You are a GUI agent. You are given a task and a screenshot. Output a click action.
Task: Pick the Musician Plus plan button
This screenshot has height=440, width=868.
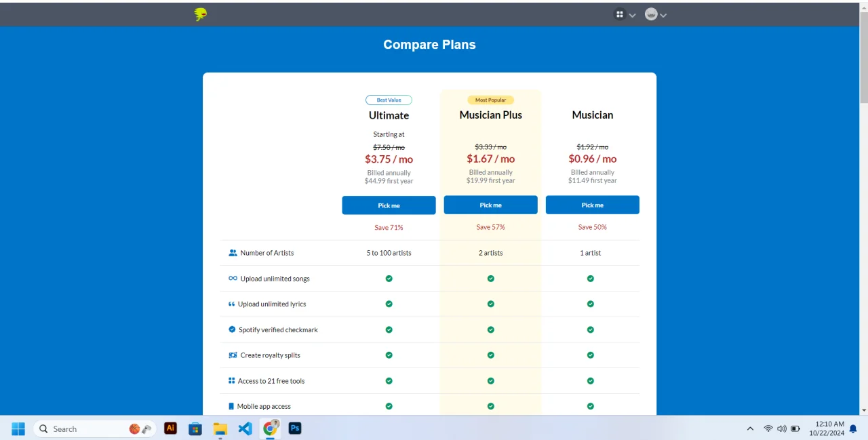(490, 205)
